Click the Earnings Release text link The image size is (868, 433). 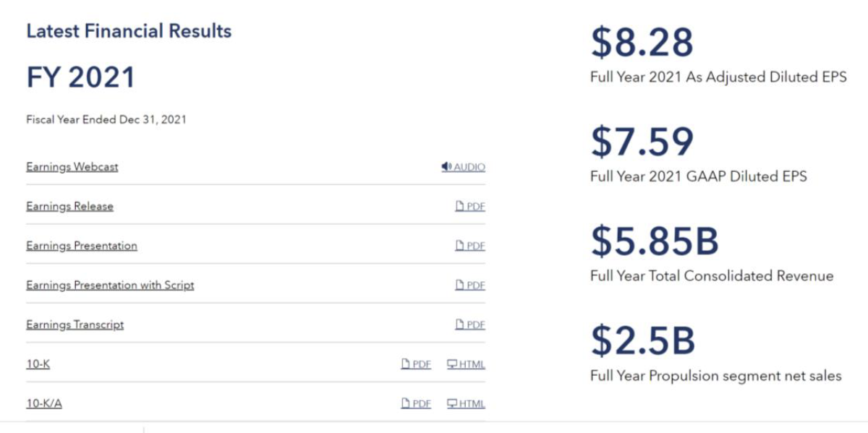tap(69, 207)
